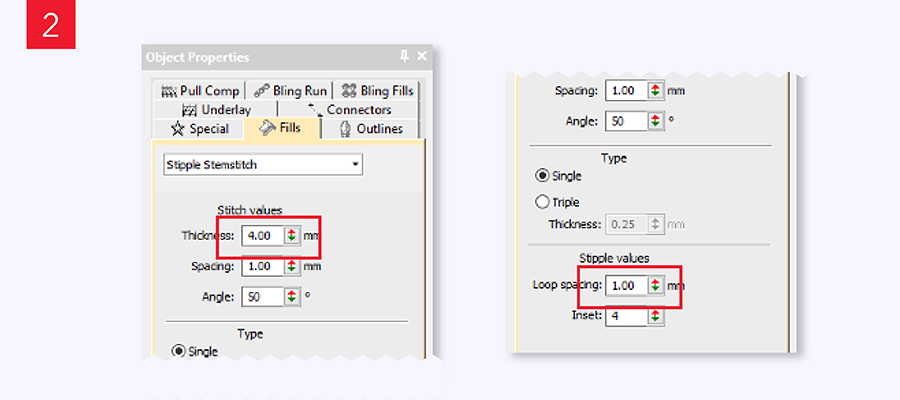Select the Fills tab

280,128
